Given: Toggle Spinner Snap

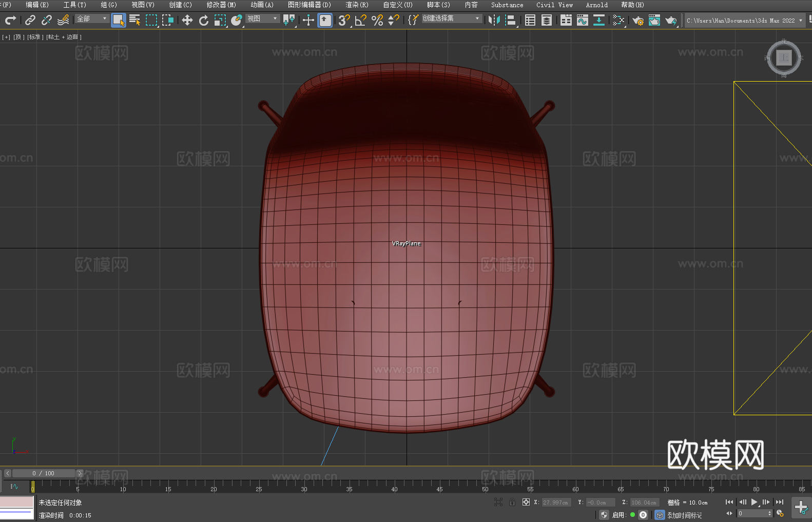Looking at the screenshot, I should 394,20.
